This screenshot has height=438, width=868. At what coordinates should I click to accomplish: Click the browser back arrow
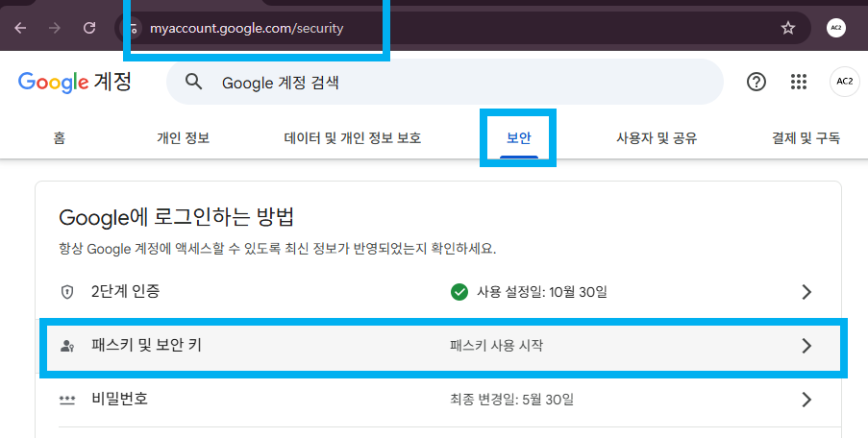(x=20, y=28)
